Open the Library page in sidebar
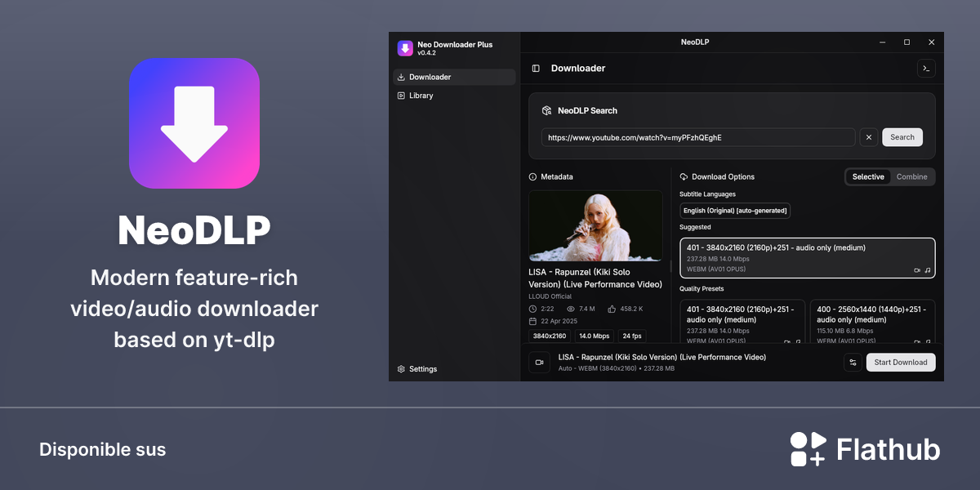Screen dimensions: 980x490 [454, 96]
